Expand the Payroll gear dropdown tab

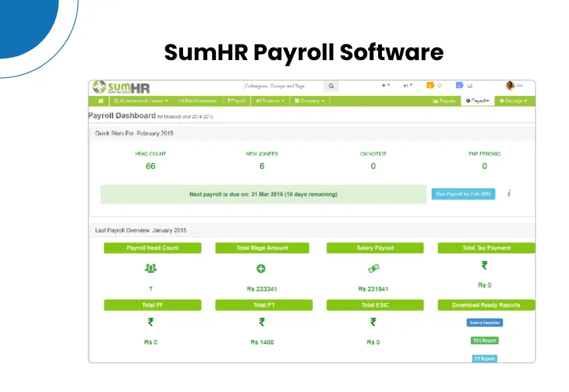477,101
